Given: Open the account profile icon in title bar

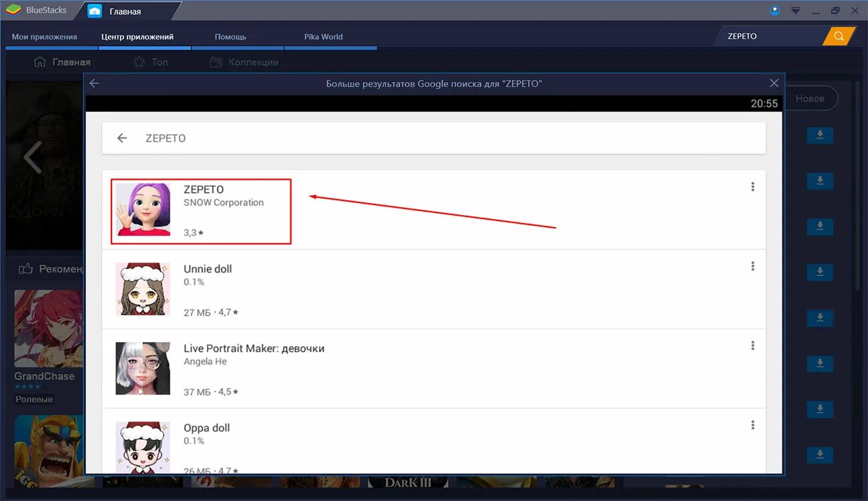Looking at the screenshot, I should 775,11.
